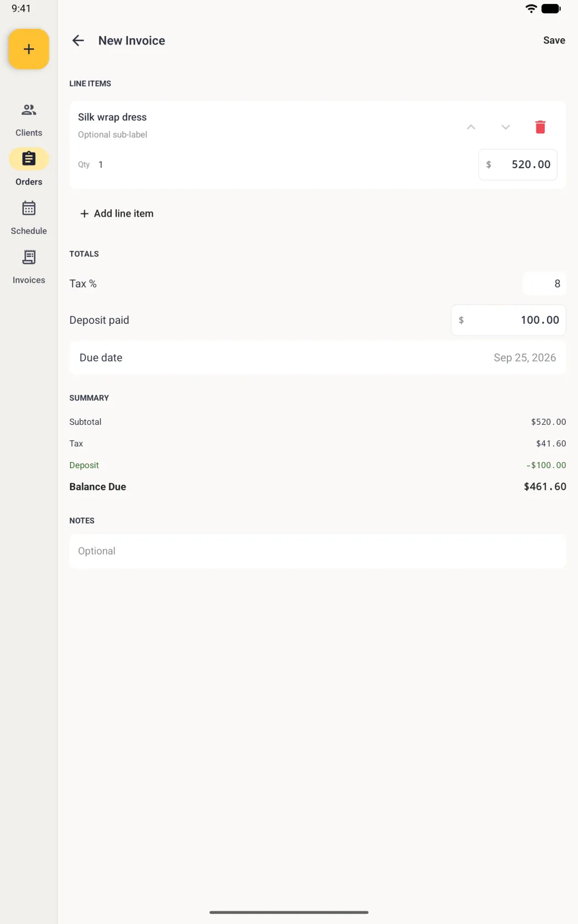Select the Subtotal value $520.00
Viewport: 578px width, 924px height.
click(x=549, y=422)
